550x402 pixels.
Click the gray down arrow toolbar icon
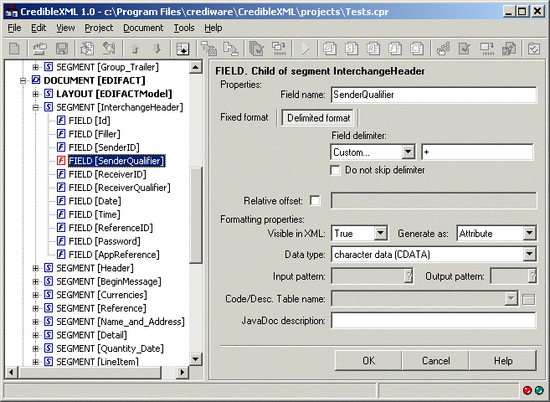pos(157,48)
